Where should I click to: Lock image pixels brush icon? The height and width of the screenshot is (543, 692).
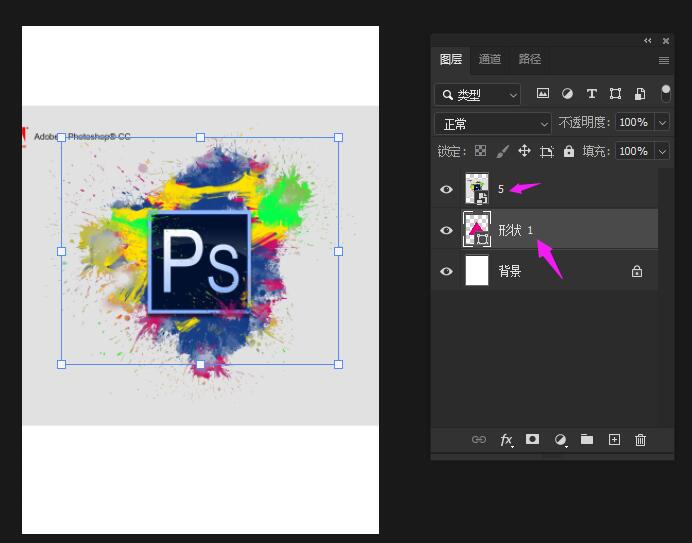[x=502, y=151]
